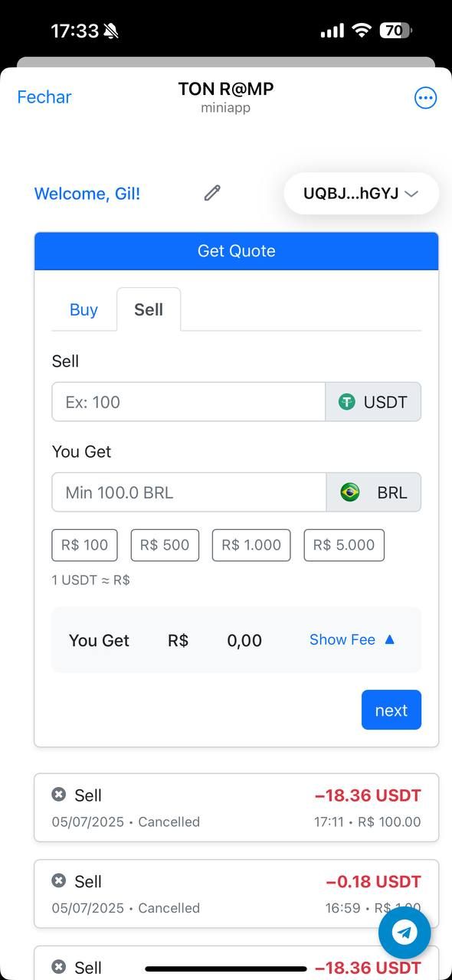Viewport: 452px width, 980px height.
Task: Tap cancelled icon on 17:11 sell transaction
Action: coord(59,795)
